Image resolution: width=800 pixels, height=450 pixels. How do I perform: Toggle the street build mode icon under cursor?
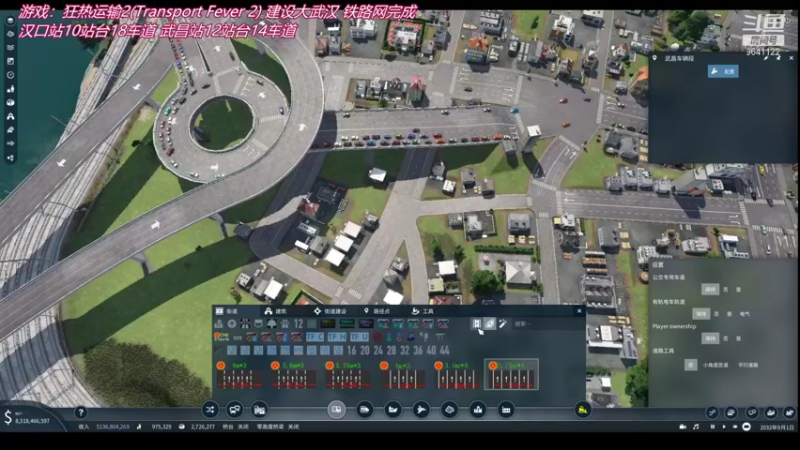[x=476, y=323]
